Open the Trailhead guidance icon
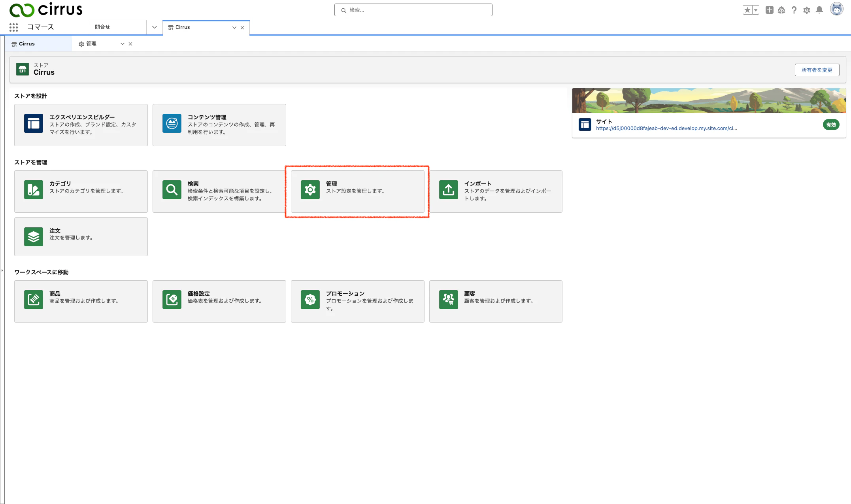Viewport: 851px width, 504px height. (781, 10)
